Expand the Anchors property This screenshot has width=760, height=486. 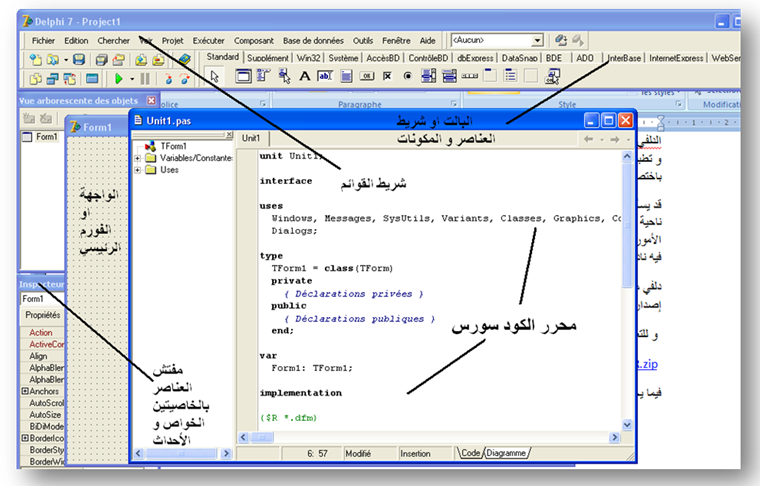[24, 391]
